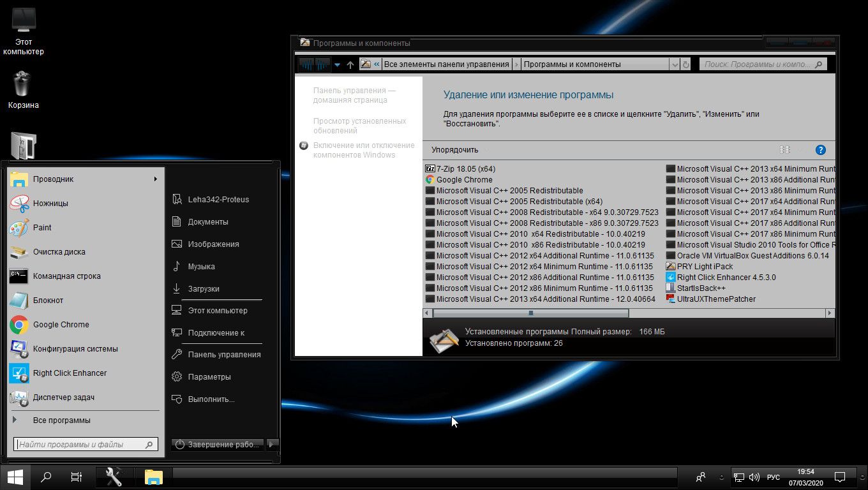868x490 pixels.
Task: Click the Найти программы и файлы field
Action: 86,445
